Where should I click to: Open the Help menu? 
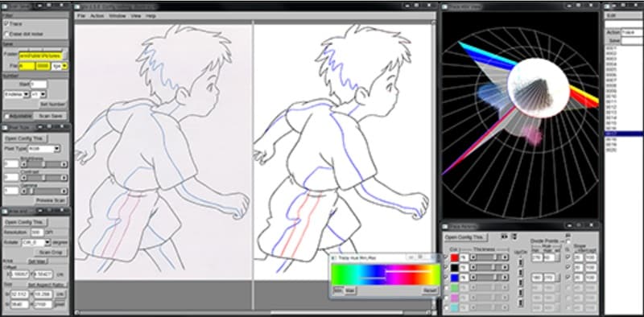151,15
